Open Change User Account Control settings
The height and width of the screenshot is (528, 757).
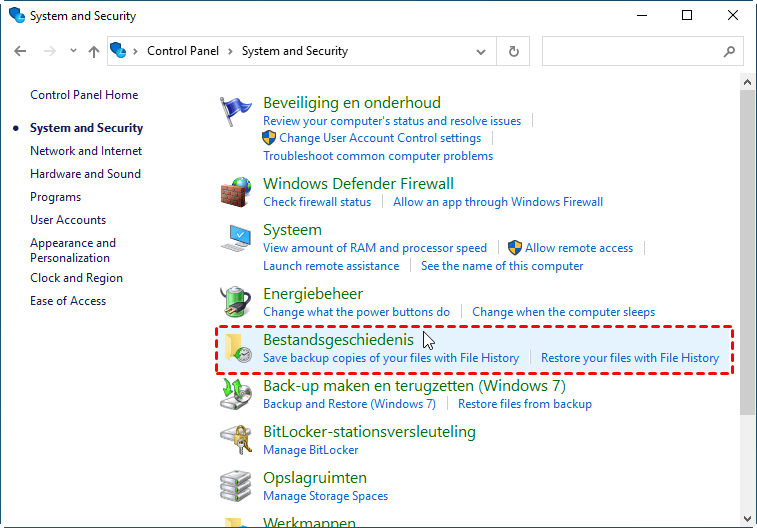pyautogui.click(x=380, y=138)
